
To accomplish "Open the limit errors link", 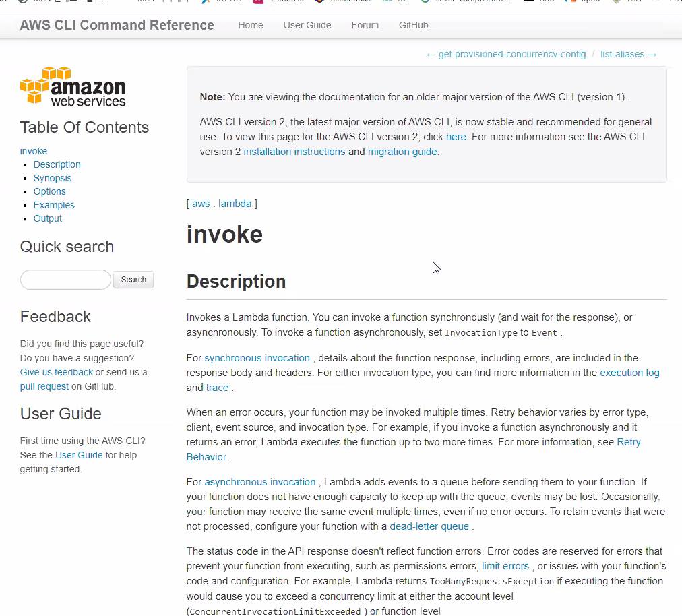I will point(505,566).
